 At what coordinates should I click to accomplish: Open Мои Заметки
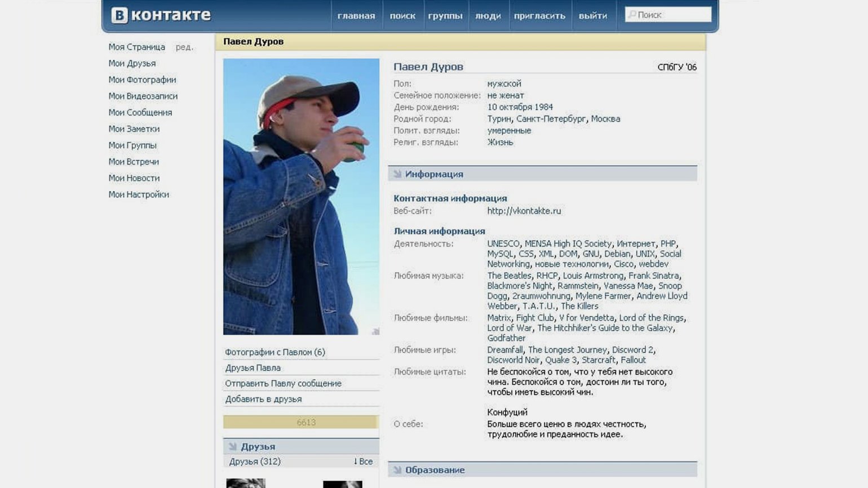134,128
